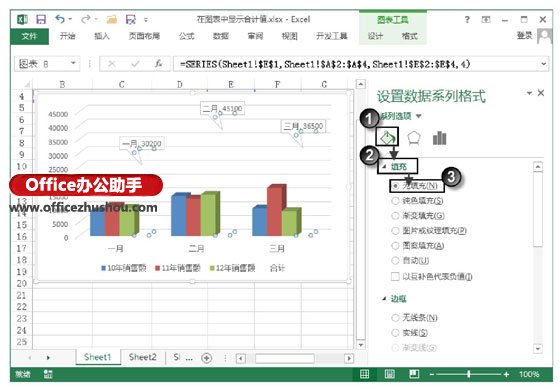The image size is (560, 389).
Task: Switch to the 页面布局 ribbon tab
Action: coord(144,36)
